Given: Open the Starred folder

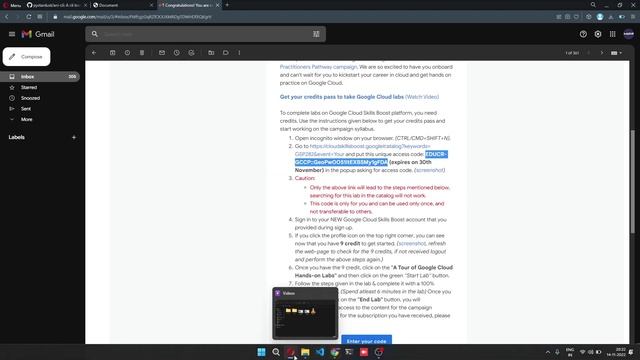Looking at the screenshot, I should [29, 87].
